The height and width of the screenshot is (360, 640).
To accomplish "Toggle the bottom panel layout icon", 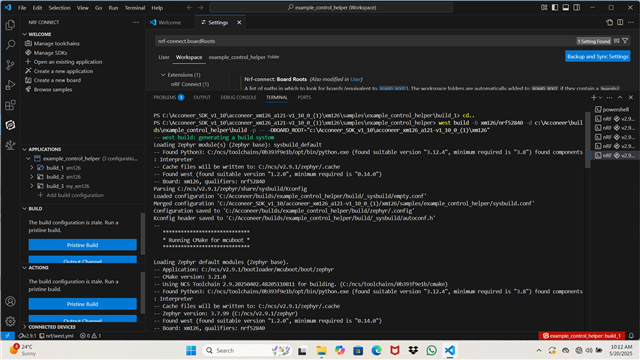I will 566,7.
